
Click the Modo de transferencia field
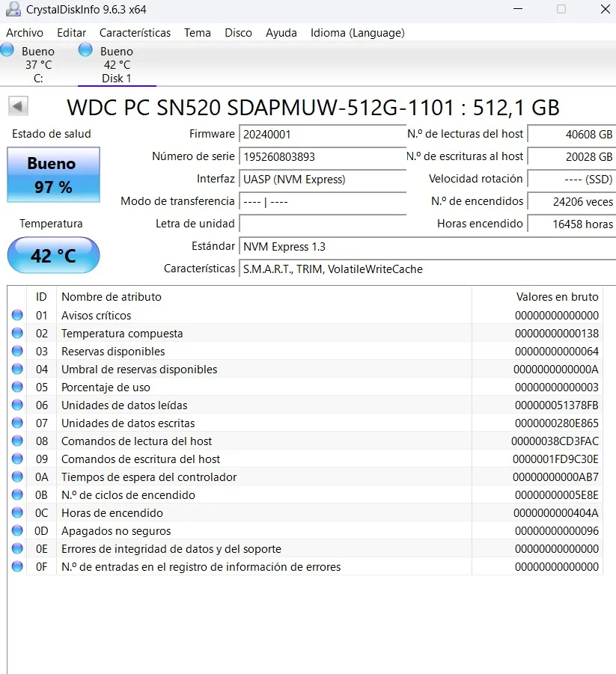pyautogui.click(x=323, y=201)
